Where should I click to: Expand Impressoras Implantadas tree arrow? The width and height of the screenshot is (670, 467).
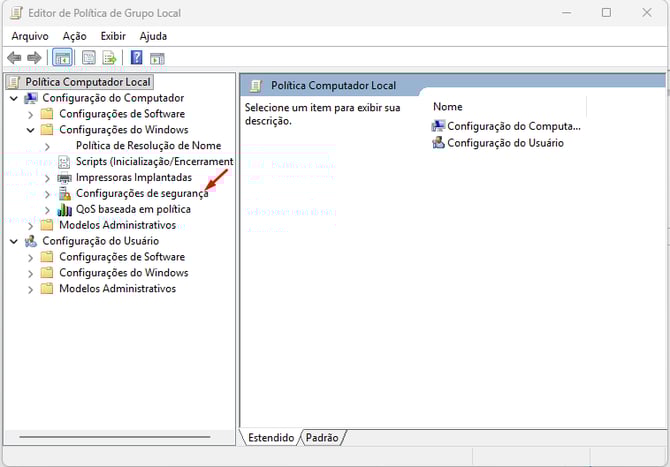coord(47,177)
